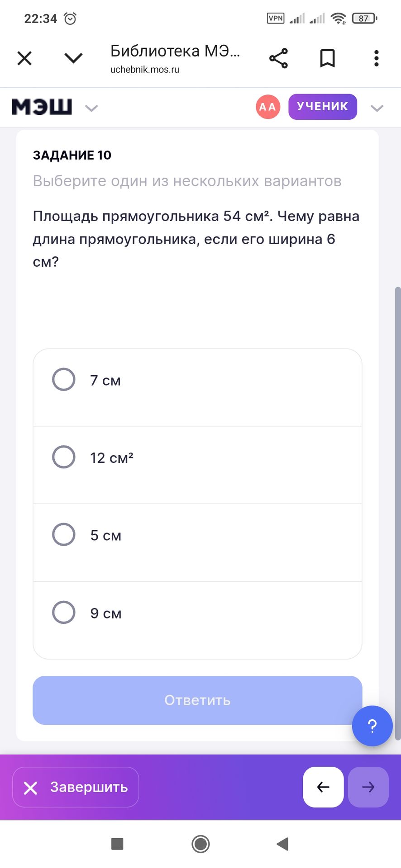Go to previous task with left arrow
Viewport: 401px width, 868px height.
click(323, 787)
